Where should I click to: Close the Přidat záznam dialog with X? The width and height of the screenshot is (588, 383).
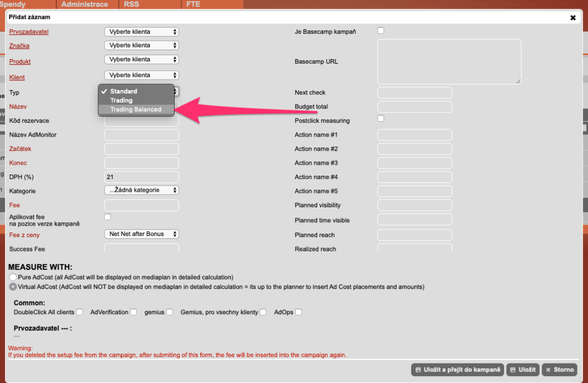(572, 18)
